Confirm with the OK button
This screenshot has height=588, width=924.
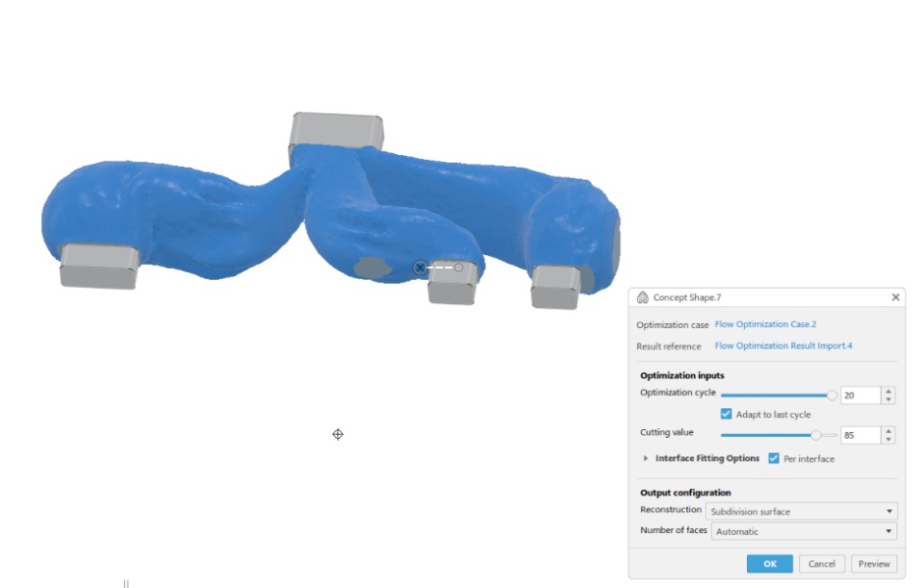770,564
